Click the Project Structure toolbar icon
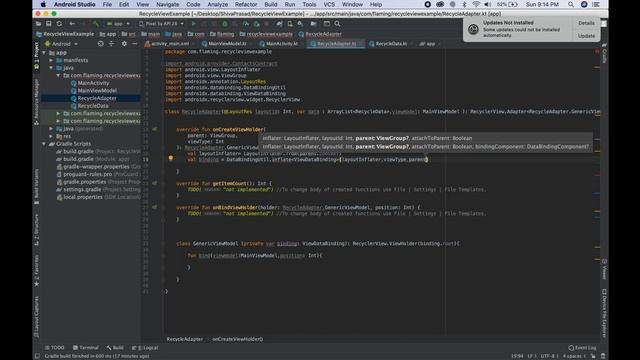The width and height of the screenshot is (640, 360). (313, 24)
